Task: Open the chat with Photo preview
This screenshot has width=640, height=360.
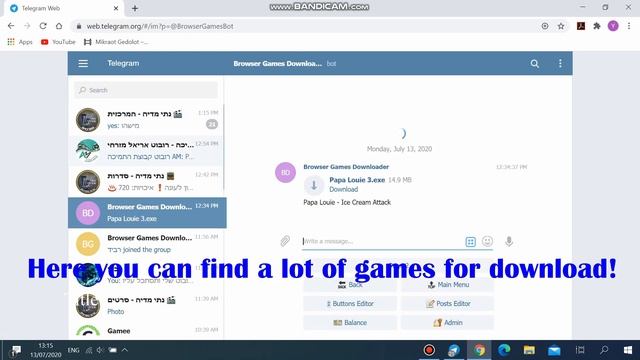Action: [146, 306]
